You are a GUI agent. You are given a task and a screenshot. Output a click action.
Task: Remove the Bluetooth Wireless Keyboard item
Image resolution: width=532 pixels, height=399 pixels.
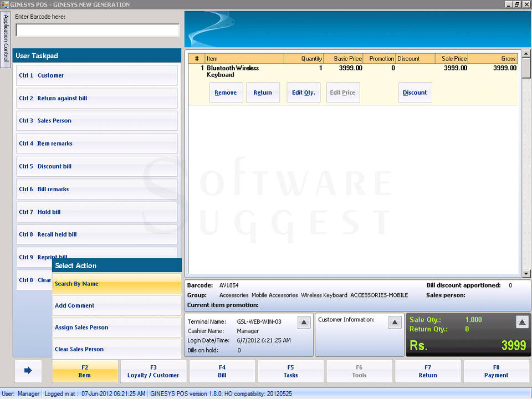(x=226, y=93)
